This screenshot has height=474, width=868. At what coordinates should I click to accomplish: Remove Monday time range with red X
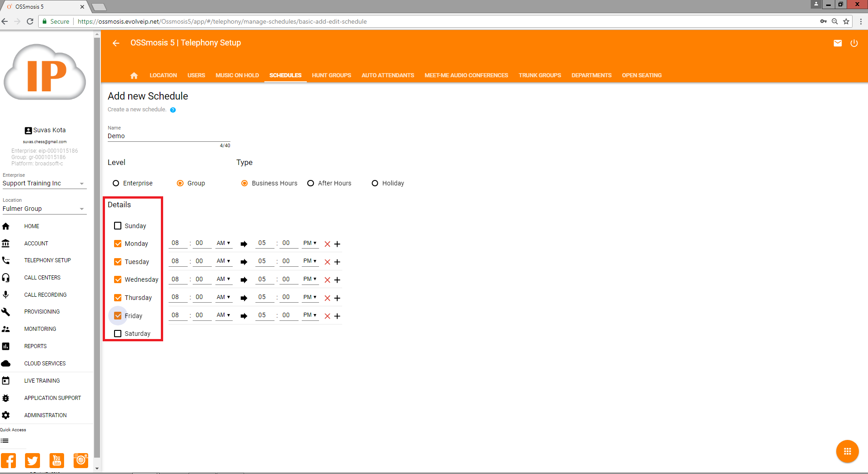pos(327,244)
